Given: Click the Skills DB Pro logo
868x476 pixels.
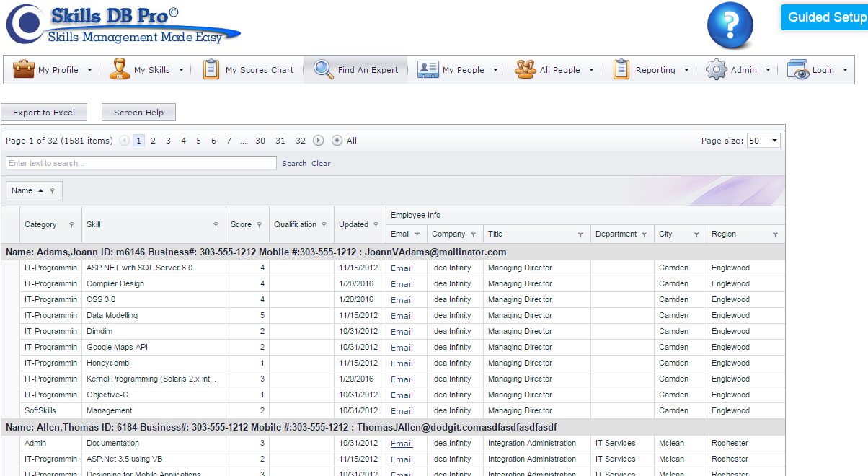Looking at the screenshot, I should pyautogui.click(x=123, y=25).
